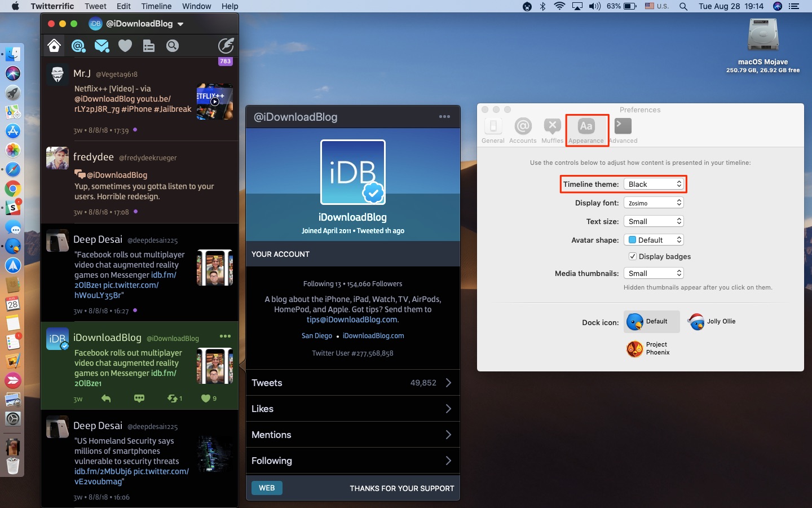Screen dimensions: 812x508
Task: Open Safari from the Dock
Action: (12, 169)
